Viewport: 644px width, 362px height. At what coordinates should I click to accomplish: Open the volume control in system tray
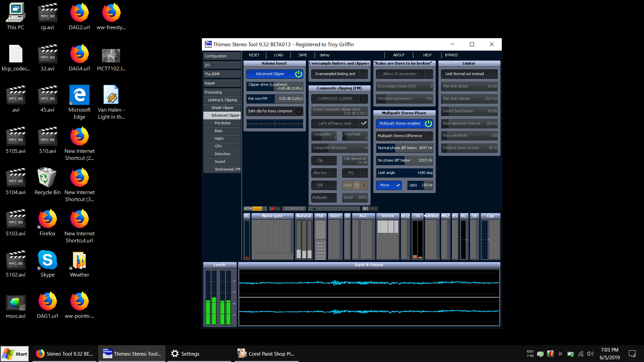click(590, 354)
